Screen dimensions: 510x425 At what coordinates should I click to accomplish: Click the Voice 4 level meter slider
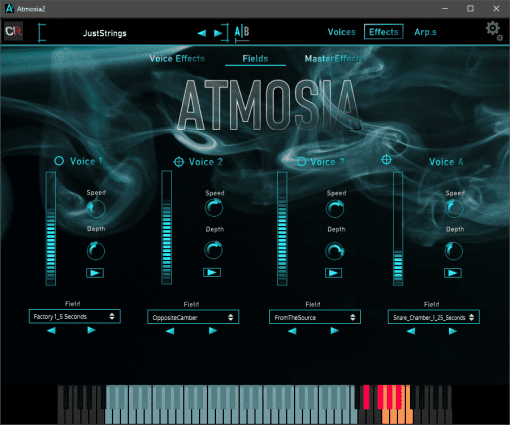pyautogui.click(x=398, y=229)
